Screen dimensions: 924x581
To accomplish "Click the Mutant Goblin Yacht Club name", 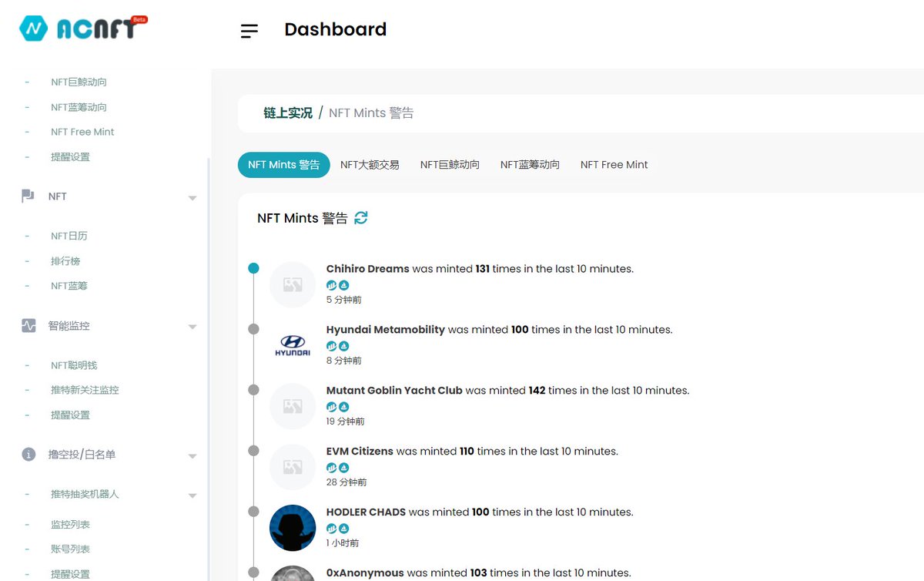I will click(394, 391).
